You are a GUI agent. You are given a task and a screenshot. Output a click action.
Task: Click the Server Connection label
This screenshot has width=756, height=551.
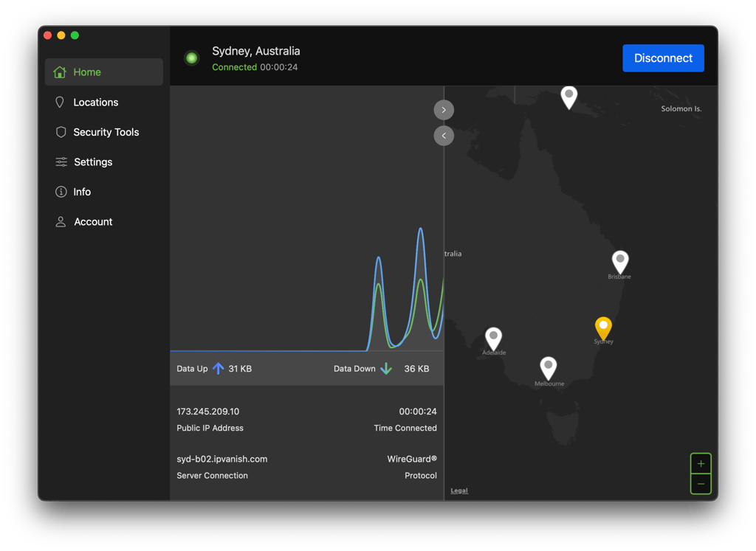tap(212, 475)
